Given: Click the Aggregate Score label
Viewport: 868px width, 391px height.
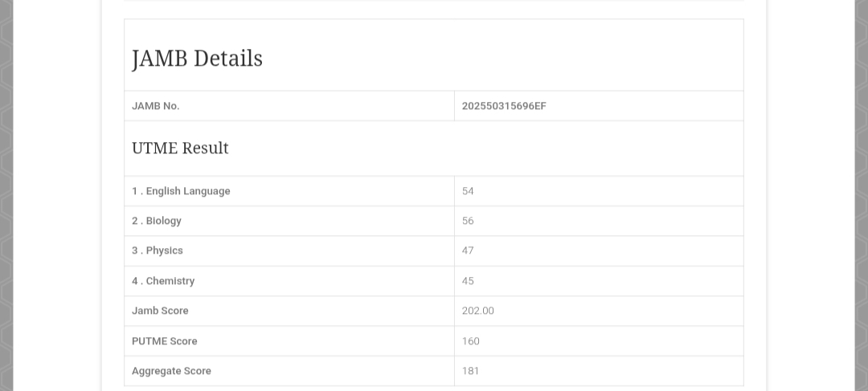Looking at the screenshot, I should coord(171,371).
